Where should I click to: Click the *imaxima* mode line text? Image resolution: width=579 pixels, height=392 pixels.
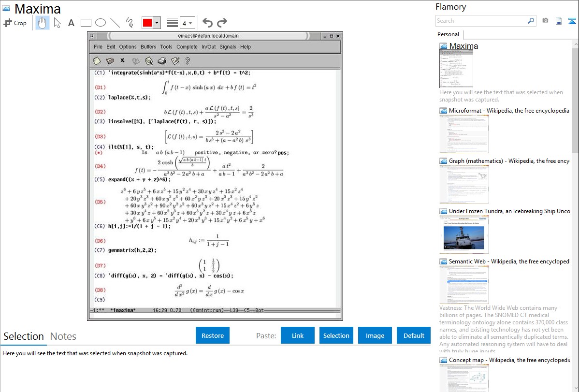(x=123, y=310)
